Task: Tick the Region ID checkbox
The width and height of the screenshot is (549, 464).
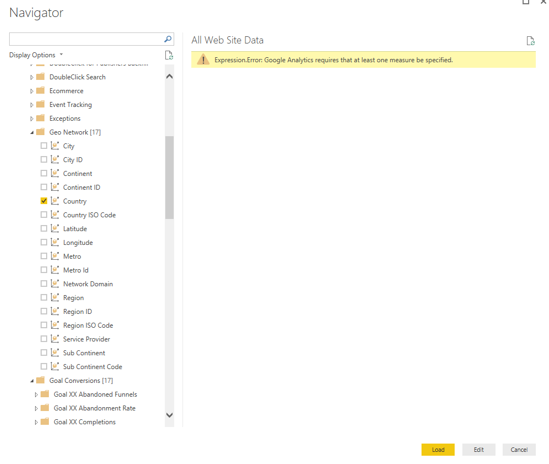Action: (x=44, y=311)
